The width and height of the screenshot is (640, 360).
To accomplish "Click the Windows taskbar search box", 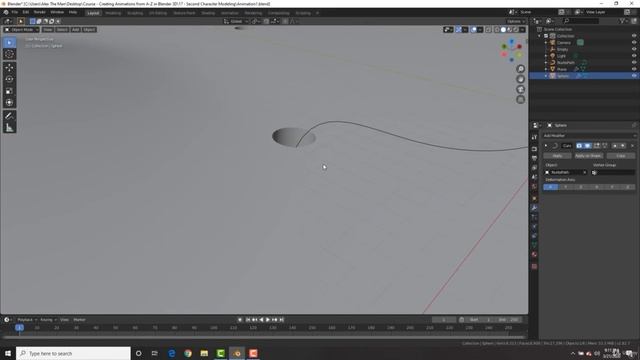I will pos(73,353).
